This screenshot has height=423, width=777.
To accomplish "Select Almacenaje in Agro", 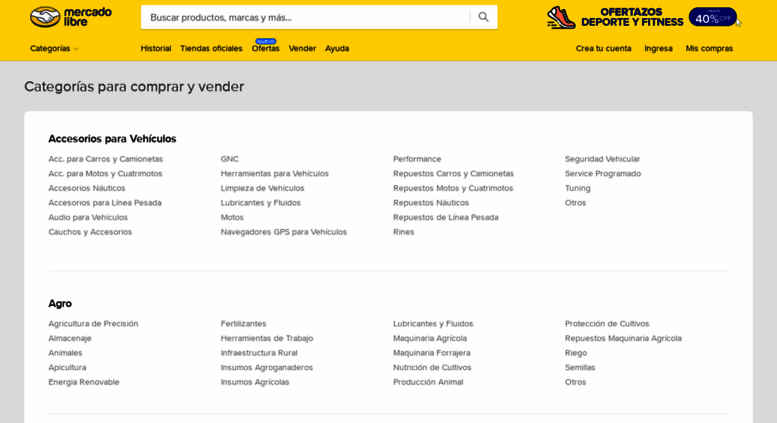I will (70, 338).
